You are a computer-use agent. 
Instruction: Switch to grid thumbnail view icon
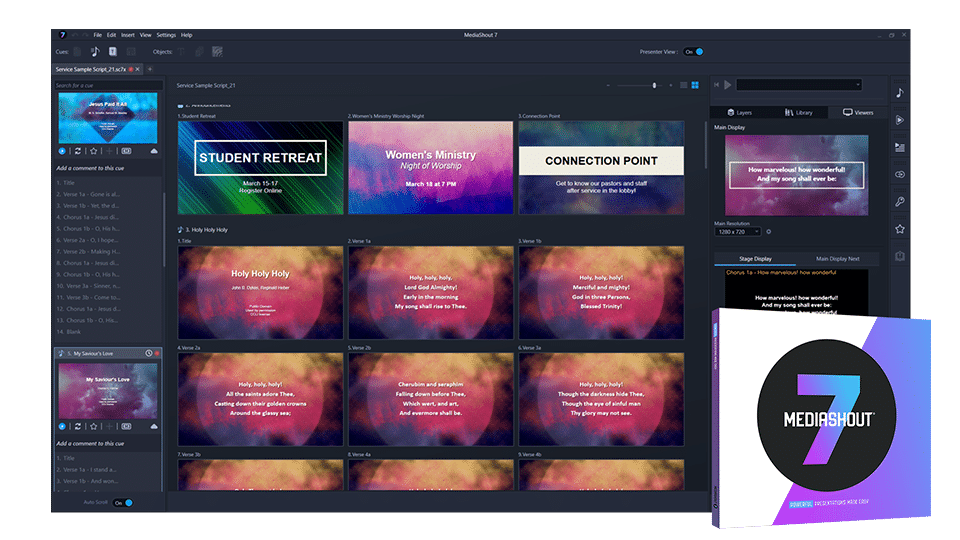pos(696,86)
